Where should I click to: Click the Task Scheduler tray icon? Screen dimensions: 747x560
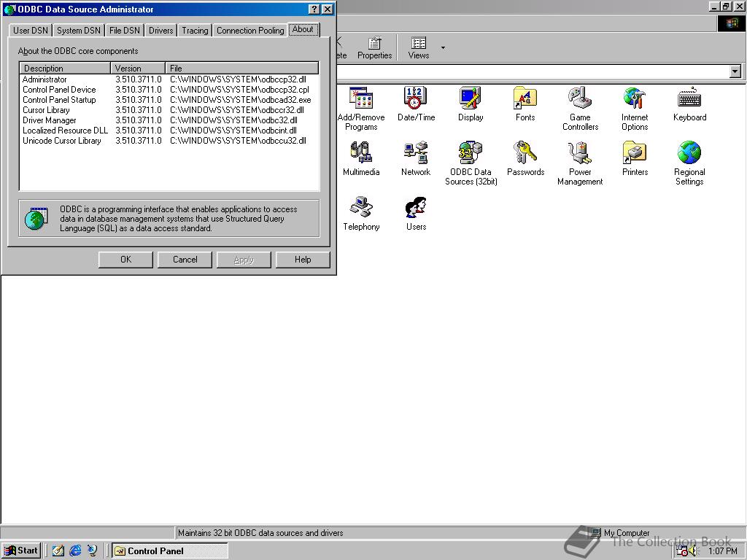tap(682, 551)
